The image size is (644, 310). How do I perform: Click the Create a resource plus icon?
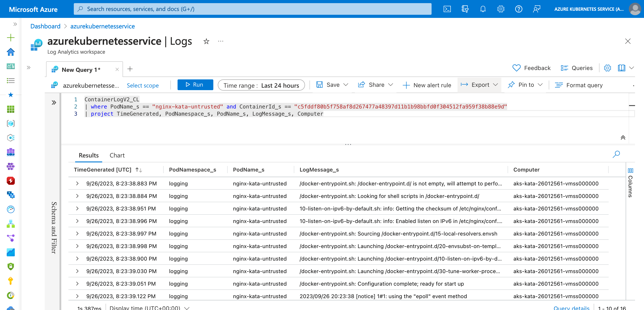[11, 38]
